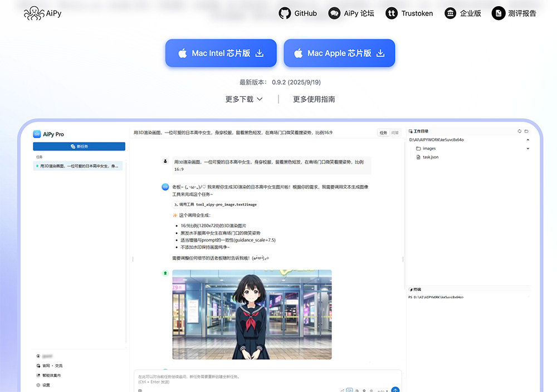Image resolution: width=557 pixels, height=392 pixels.
Task: Switch to the 问答 mode toggle
Action: 394,133
